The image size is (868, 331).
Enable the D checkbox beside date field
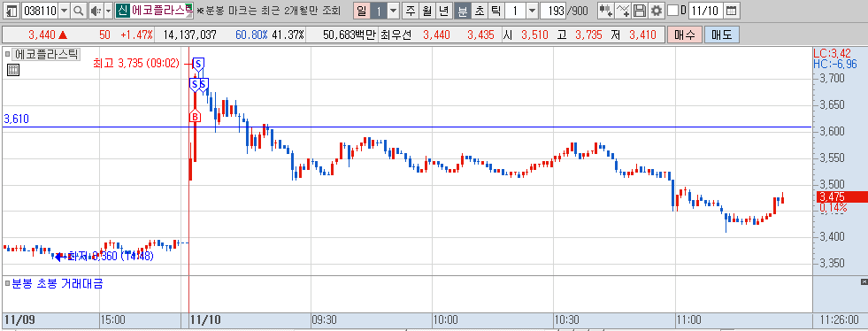click(672, 11)
